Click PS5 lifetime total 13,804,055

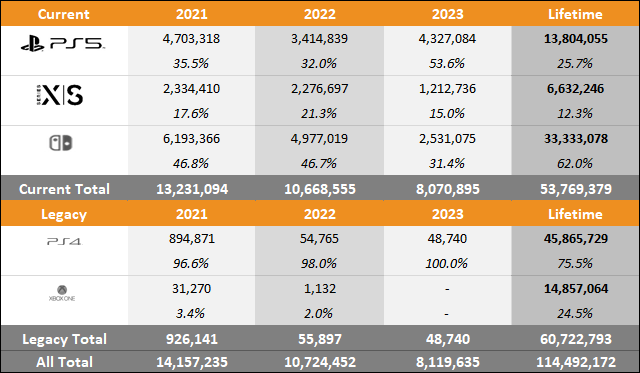(576, 38)
